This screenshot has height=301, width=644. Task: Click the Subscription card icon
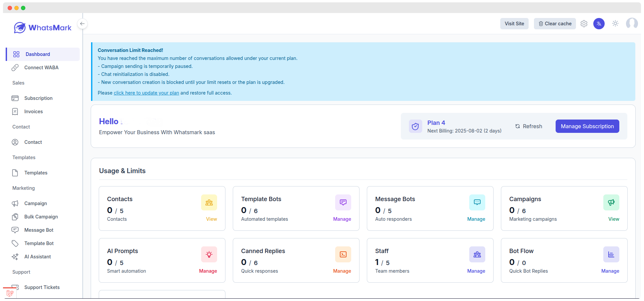click(x=15, y=98)
